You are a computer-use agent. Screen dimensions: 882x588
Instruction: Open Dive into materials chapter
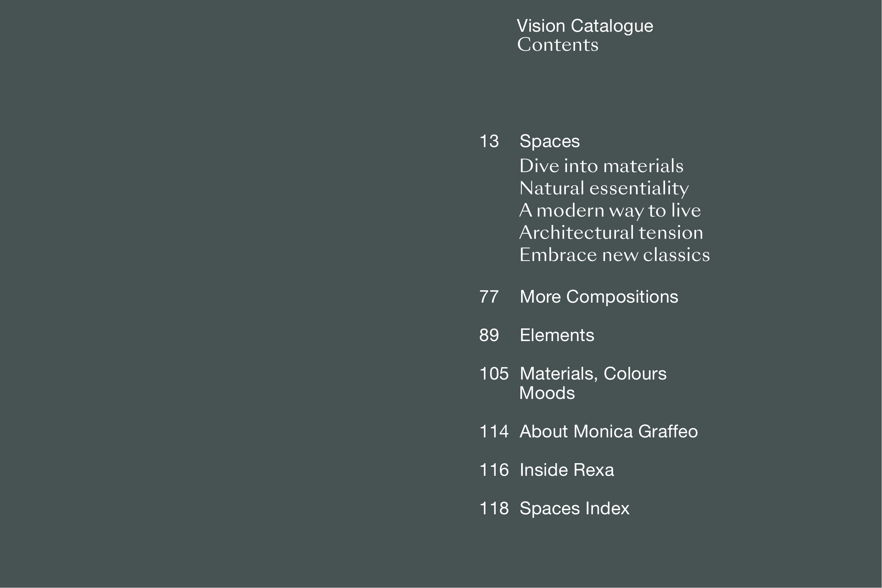click(x=601, y=166)
